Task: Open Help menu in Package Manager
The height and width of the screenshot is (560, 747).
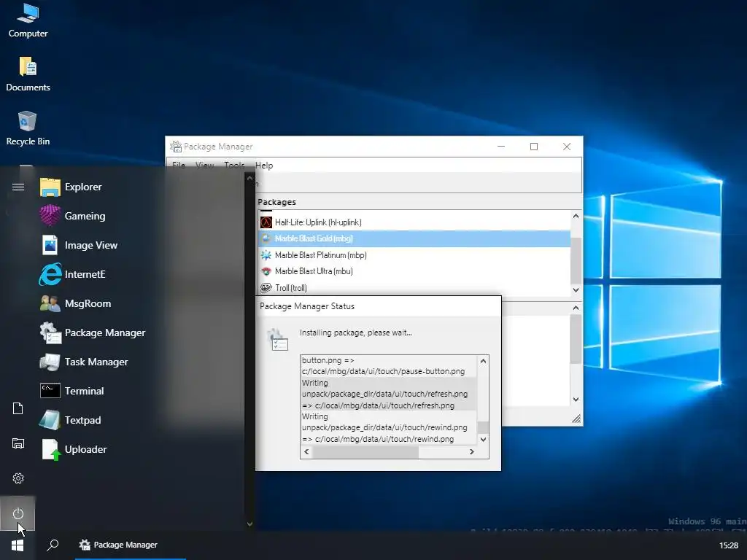Action: pyautogui.click(x=264, y=166)
